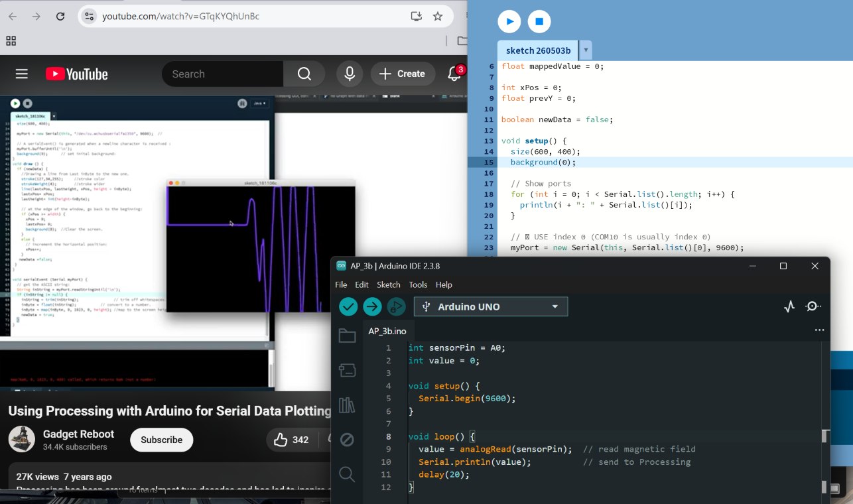Open site information icon in address bar
Image resolution: width=853 pixels, height=504 pixels.
pos(90,17)
